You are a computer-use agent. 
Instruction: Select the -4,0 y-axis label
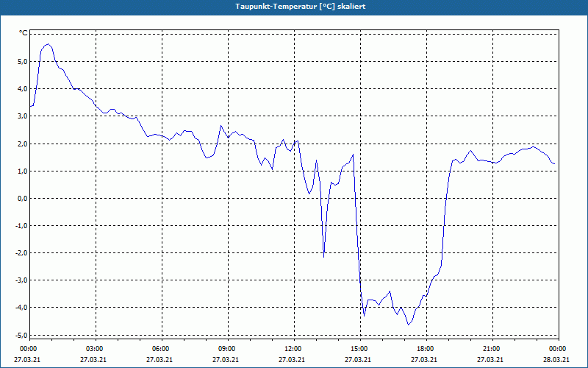(x=22, y=308)
